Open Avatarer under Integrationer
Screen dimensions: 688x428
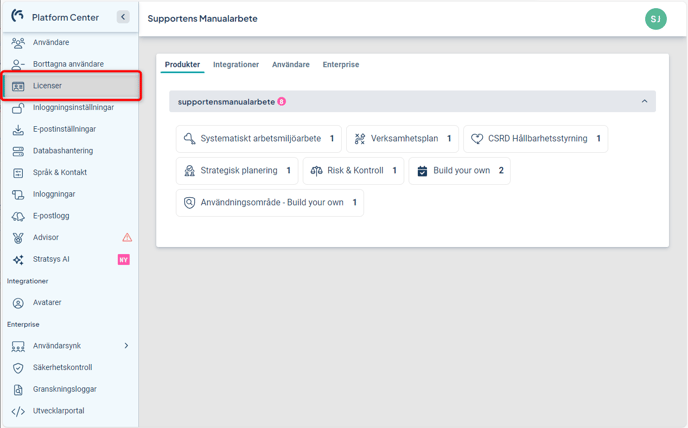coord(49,303)
